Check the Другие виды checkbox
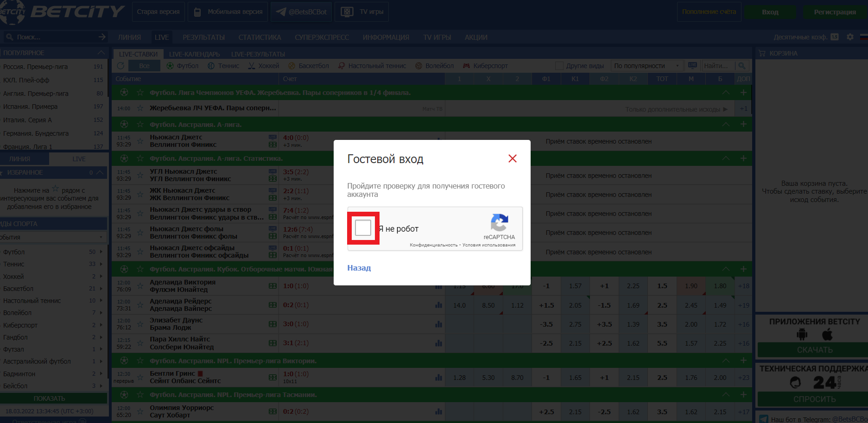The width and height of the screenshot is (868, 423). [559, 66]
